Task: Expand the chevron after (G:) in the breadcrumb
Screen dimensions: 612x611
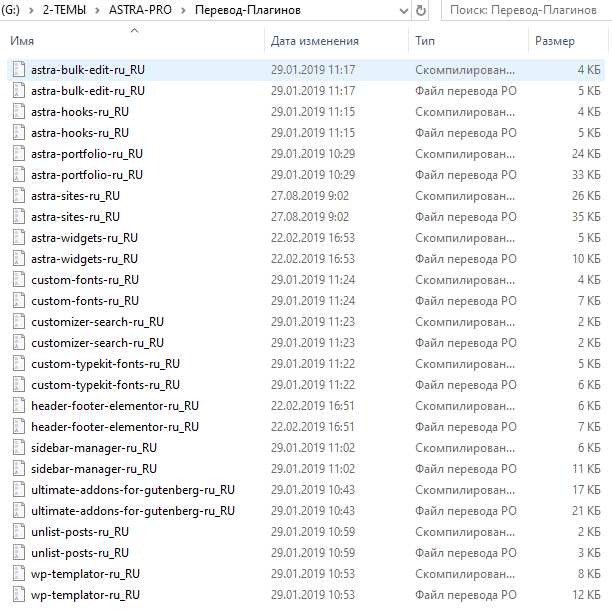Action: click(x=31, y=10)
